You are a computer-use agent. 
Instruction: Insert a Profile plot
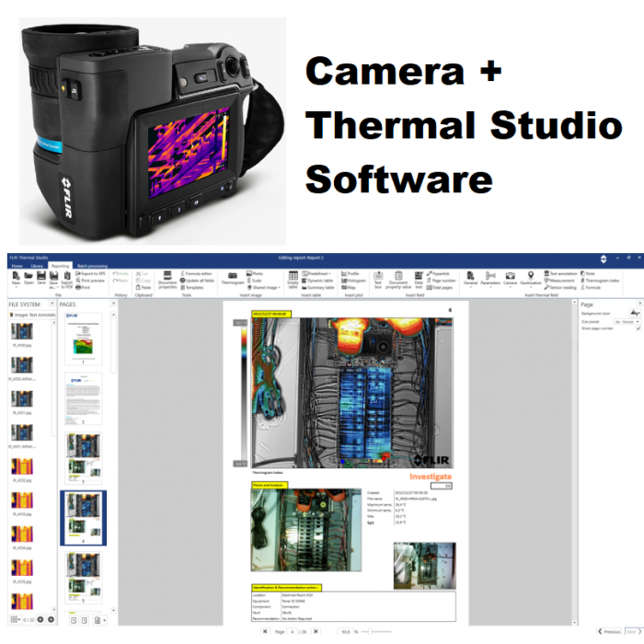pyautogui.click(x=350, y=273)
